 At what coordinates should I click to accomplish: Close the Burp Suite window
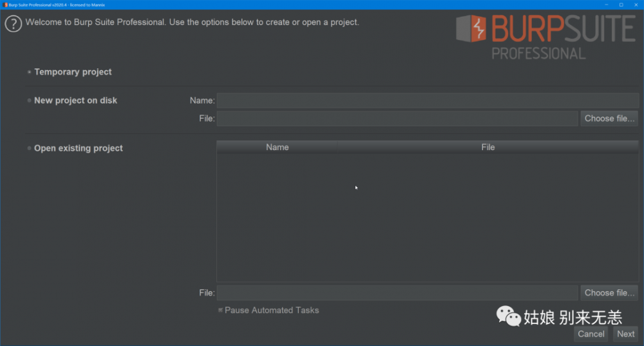636,5
